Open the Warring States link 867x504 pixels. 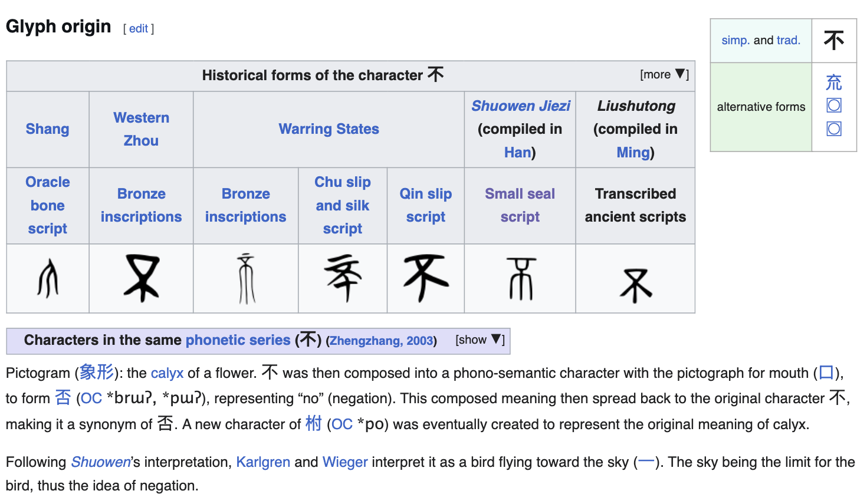click(329, 129)
